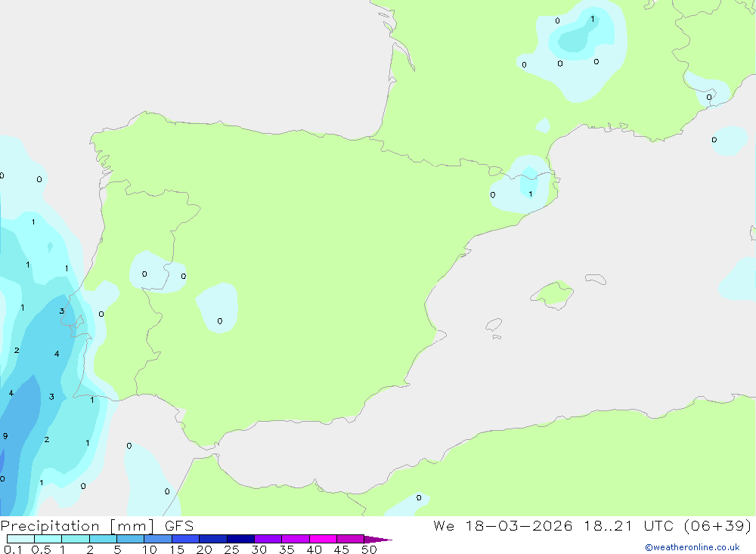Image resolution: width=756 pixels, height=554 pixels.
Task: Click the '(06+39)' forecast run text
Action: (x=717, y=525)
